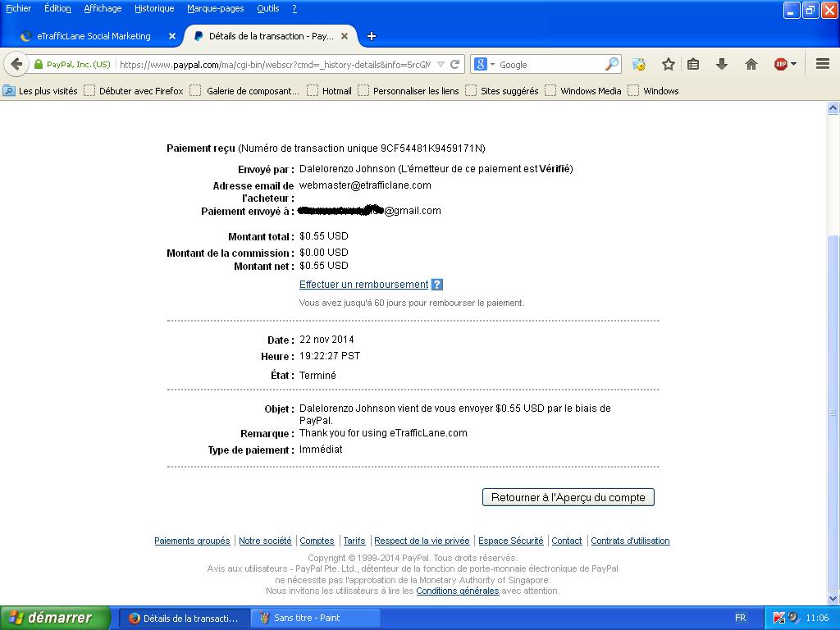Open Conditions générales link
840x630 pixels.
pyautogui.click(x=458, y=591)
